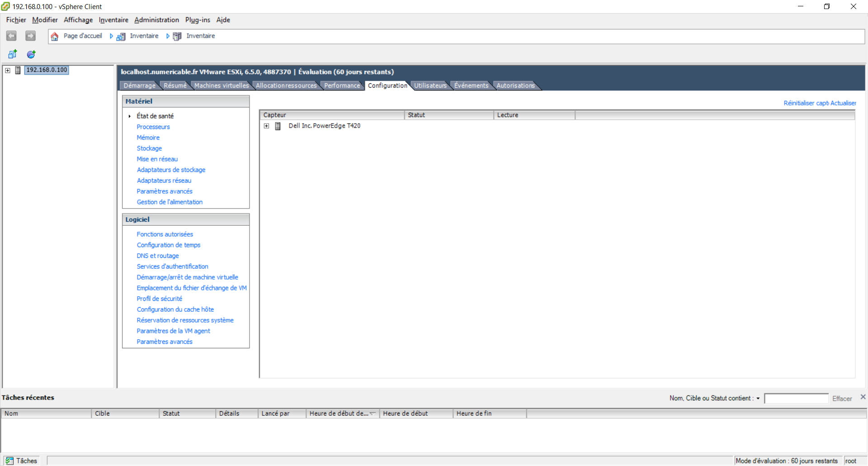Click the host server icon in tree
The height and width of the screenshot is (466, 868).
point(18,70)
